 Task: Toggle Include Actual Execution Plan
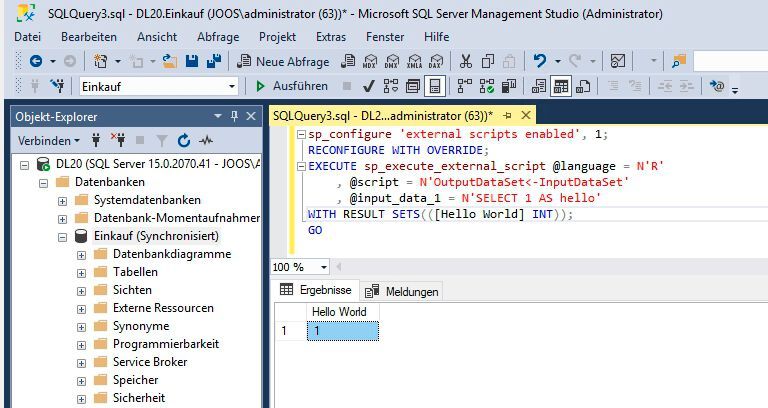point(464,86)
